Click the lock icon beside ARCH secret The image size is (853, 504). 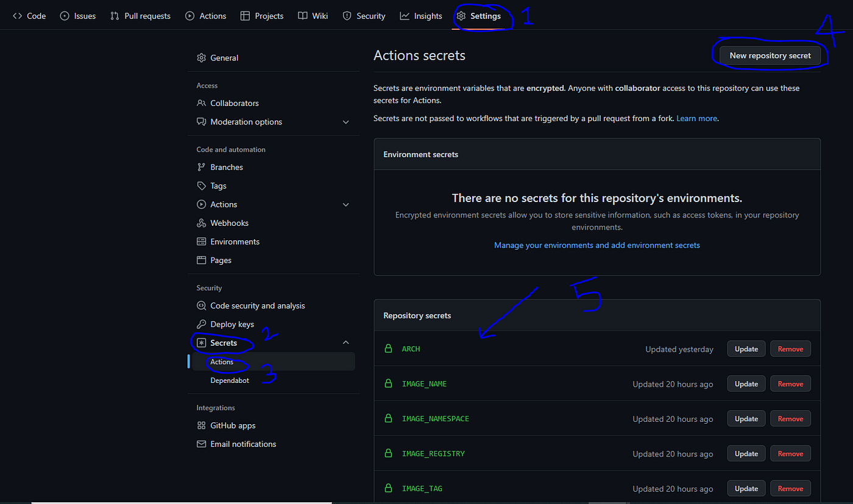[x=388, y=349]
